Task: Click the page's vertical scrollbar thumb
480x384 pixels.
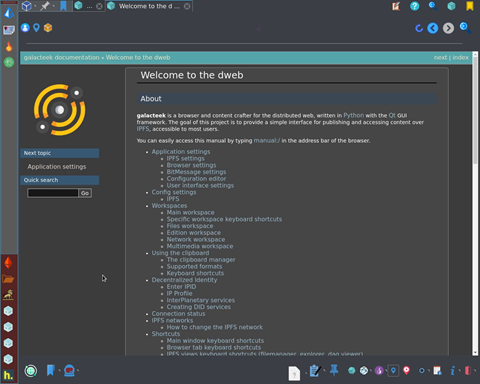Action: (x=475, y=110)
